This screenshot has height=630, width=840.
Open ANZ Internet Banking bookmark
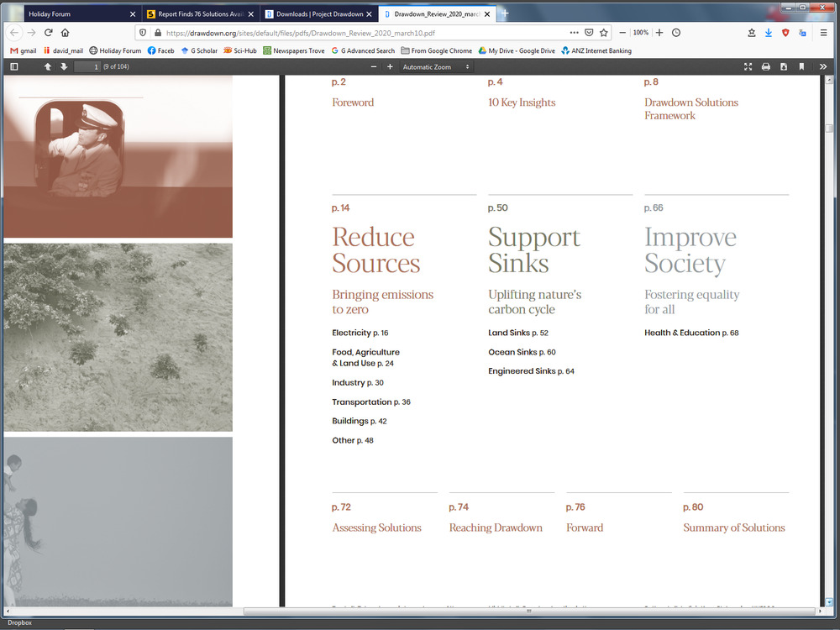pyautogui.click(x=596, y=50)
